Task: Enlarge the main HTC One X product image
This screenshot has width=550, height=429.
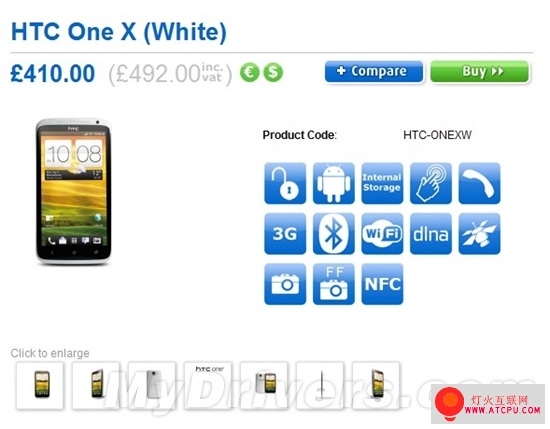Action: (x=73, y=191)
